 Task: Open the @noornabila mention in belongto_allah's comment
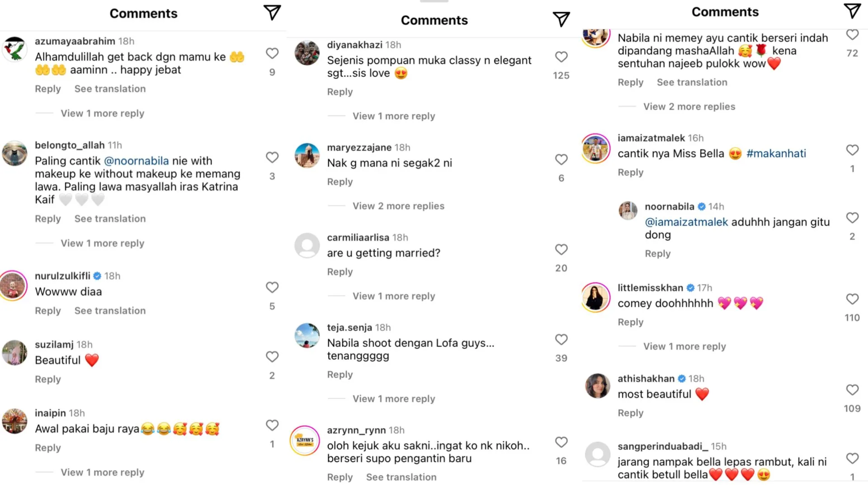tap(136, 161)
